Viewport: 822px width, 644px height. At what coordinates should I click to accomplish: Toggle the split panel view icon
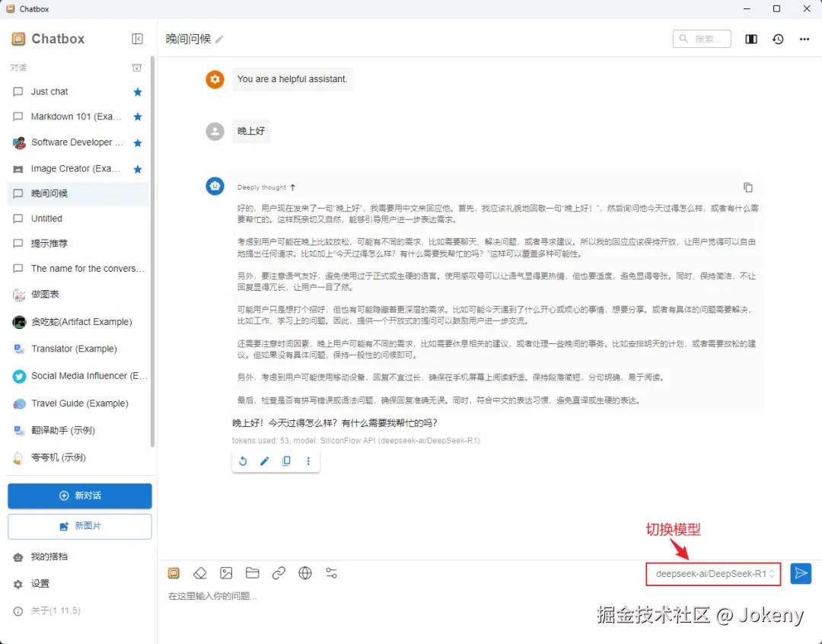[x=751, y=39]
